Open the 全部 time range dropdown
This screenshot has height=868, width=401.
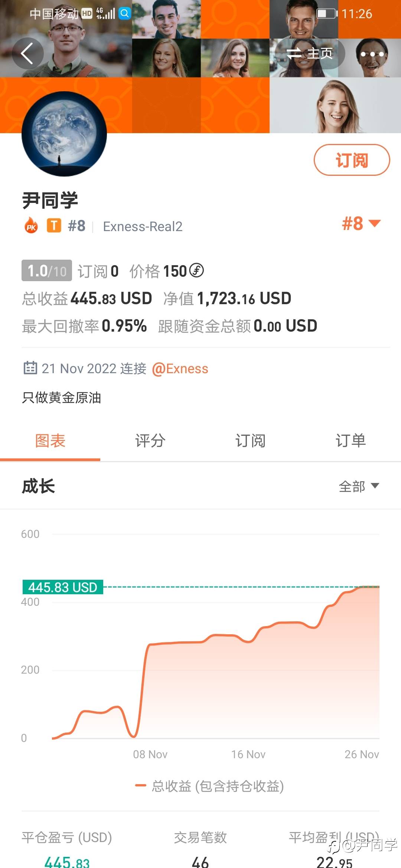coord(359,486)
